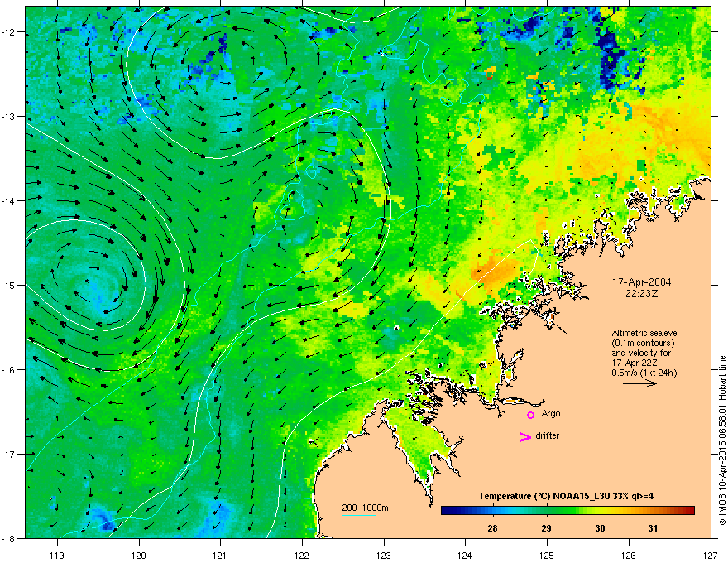Click the "17-Apr 22Z" caption line
728x563 pixels.
(x=633, y=363)
